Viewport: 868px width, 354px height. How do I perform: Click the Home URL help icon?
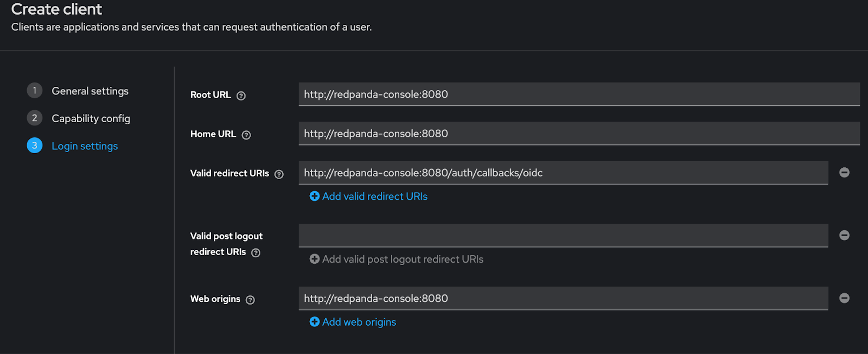(x=246, y=135)
